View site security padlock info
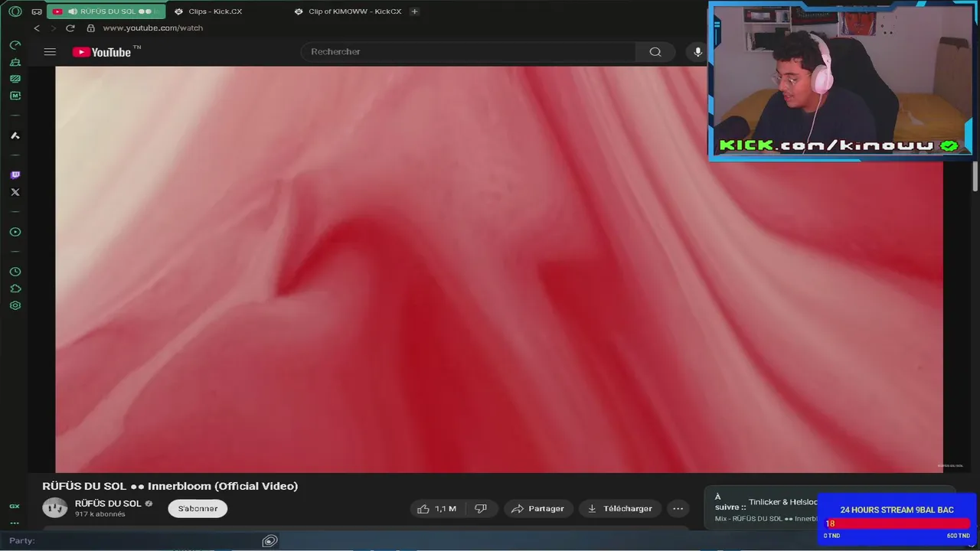Screen dimensions: 980x551 tap(90, 28)
